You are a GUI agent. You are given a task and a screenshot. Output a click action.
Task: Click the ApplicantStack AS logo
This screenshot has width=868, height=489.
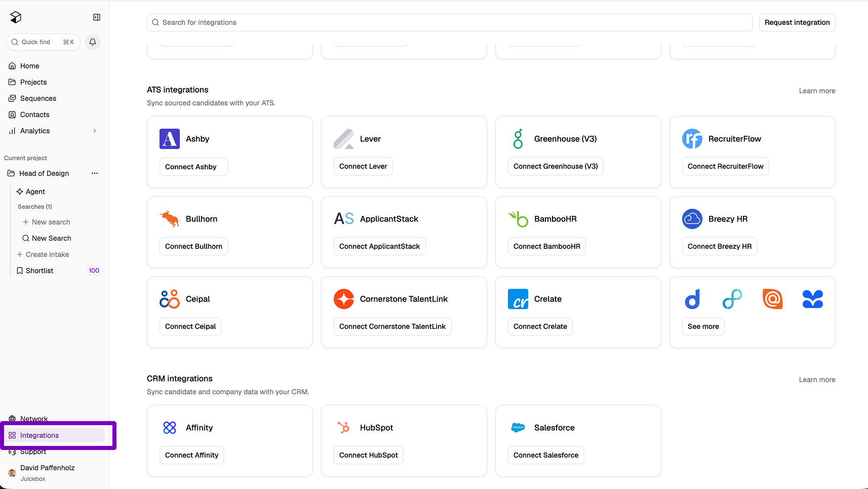coord(344,219)
